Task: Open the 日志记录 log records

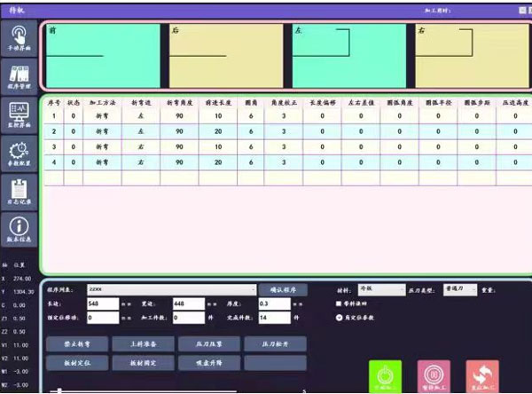Action: coord(19,191)
